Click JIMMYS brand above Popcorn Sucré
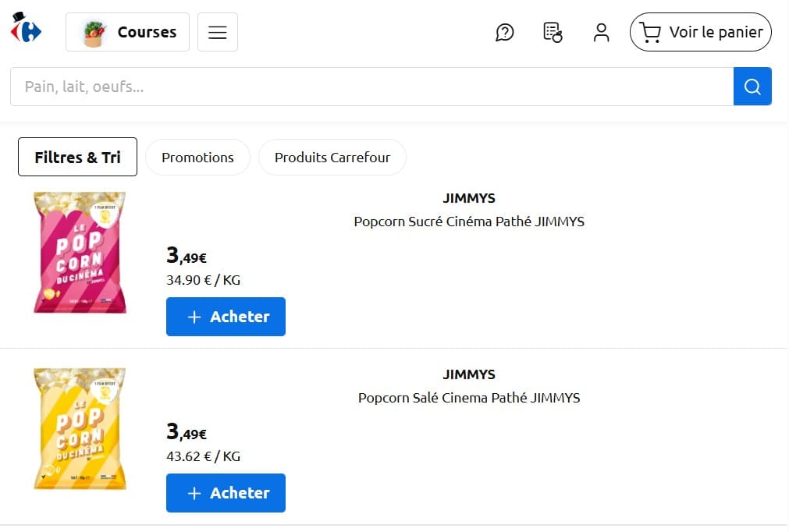 (469, 198)
